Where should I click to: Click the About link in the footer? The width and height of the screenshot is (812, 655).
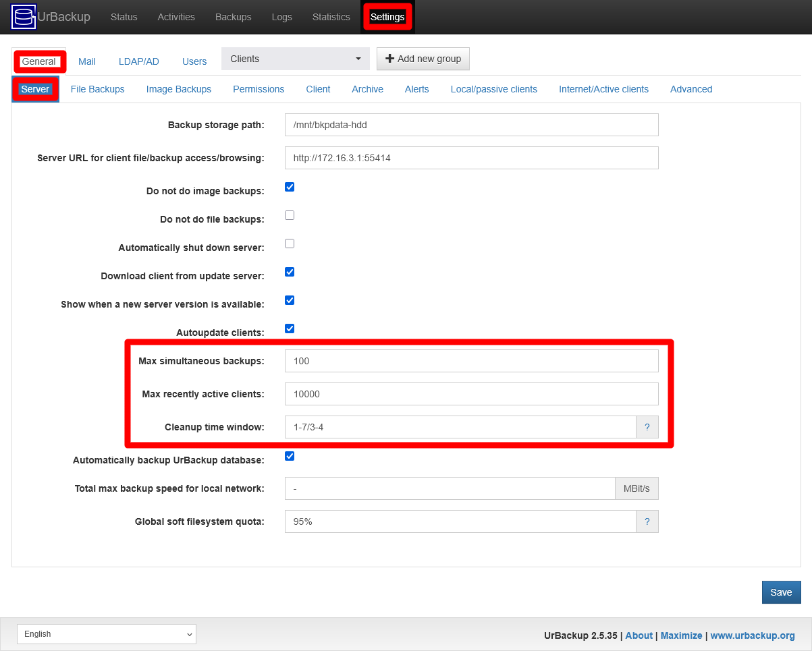point(639,635)
